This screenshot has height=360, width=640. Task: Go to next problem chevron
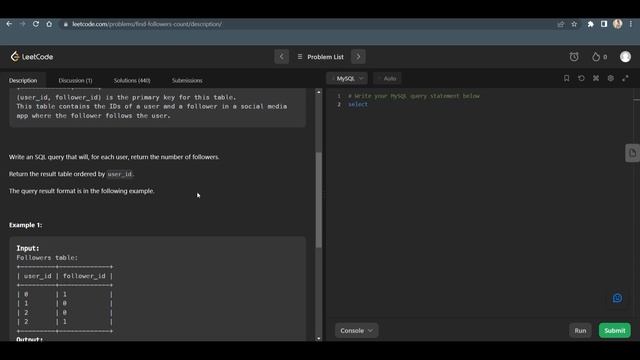358,57
